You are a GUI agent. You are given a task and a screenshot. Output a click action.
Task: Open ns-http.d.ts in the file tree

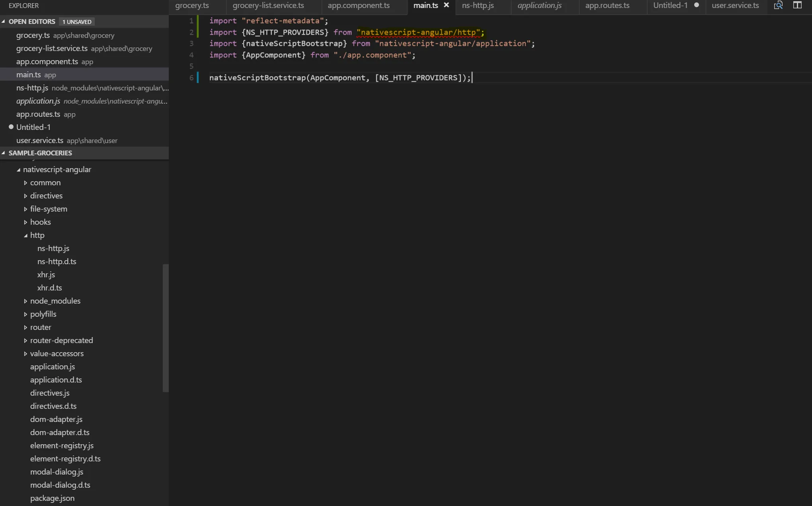pos(57,261)
